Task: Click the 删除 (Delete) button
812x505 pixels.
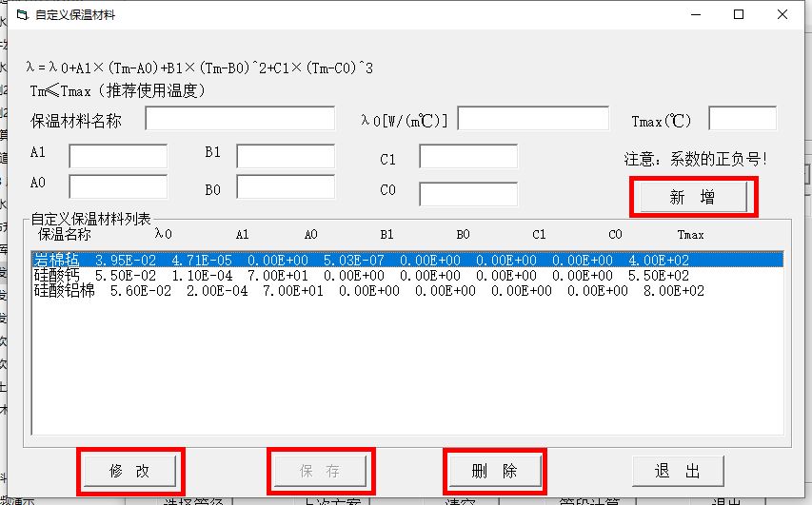Action: (x=495, y=471)
